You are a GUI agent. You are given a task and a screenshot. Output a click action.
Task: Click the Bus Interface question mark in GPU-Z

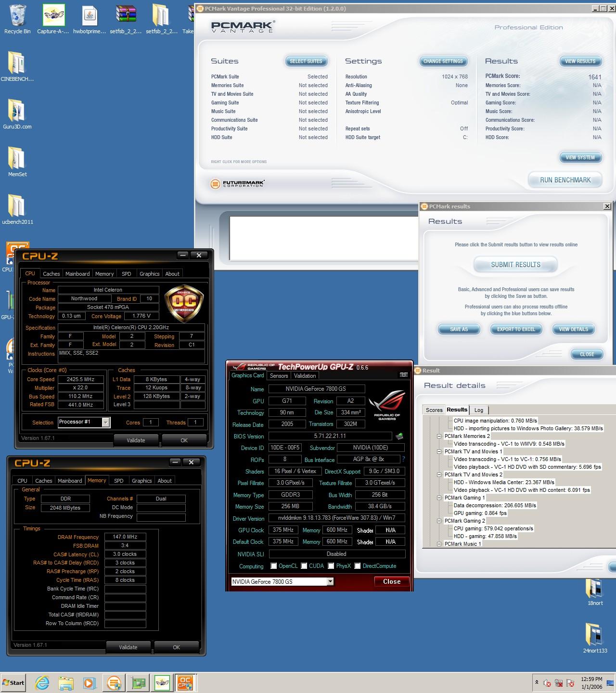(x=403, y=459)
